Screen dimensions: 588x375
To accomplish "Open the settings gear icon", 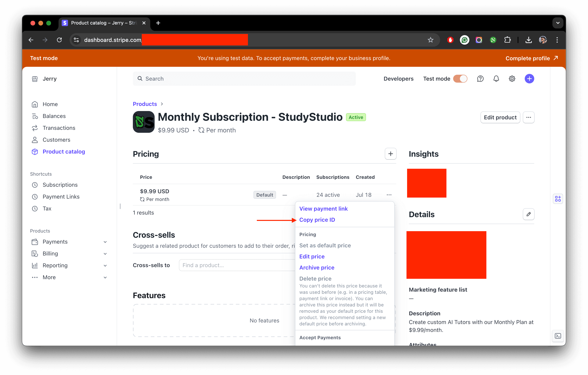I will pos(512,79).
